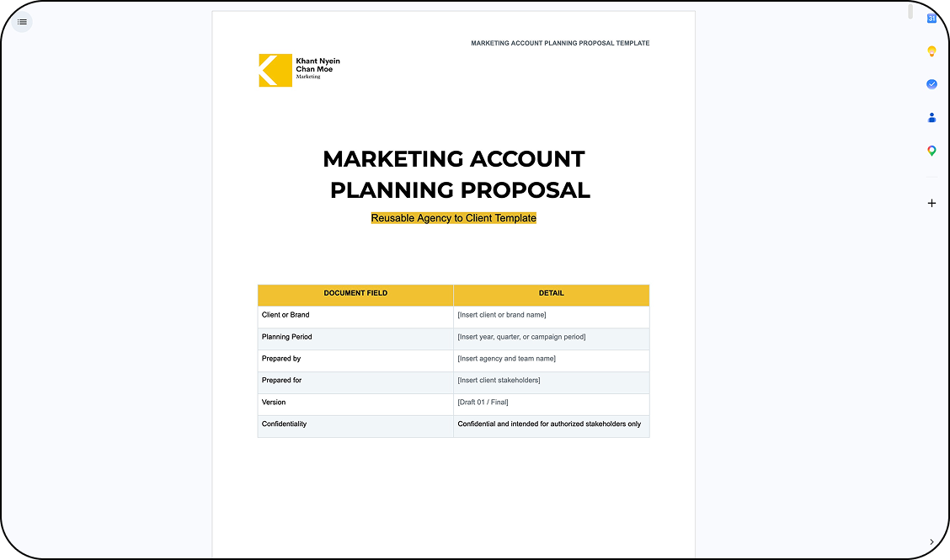
Task: Click the 'Planning Period' cell
Action: (355, 339)
